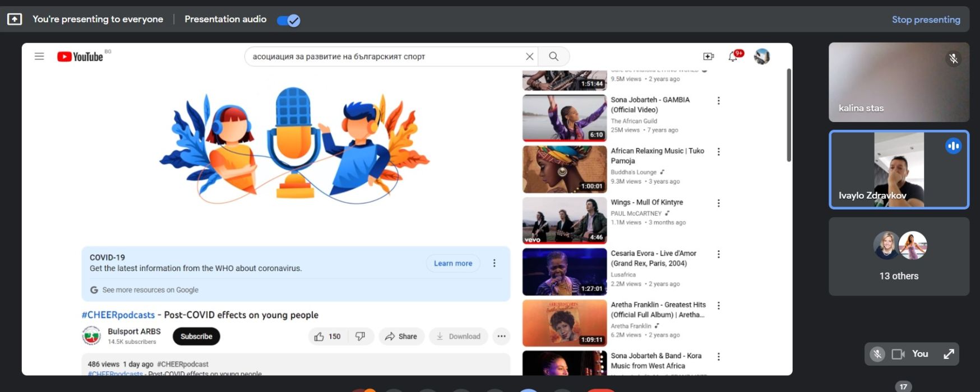Open the Aretha Franklin - Greatest Hits title

pos(658,310)
